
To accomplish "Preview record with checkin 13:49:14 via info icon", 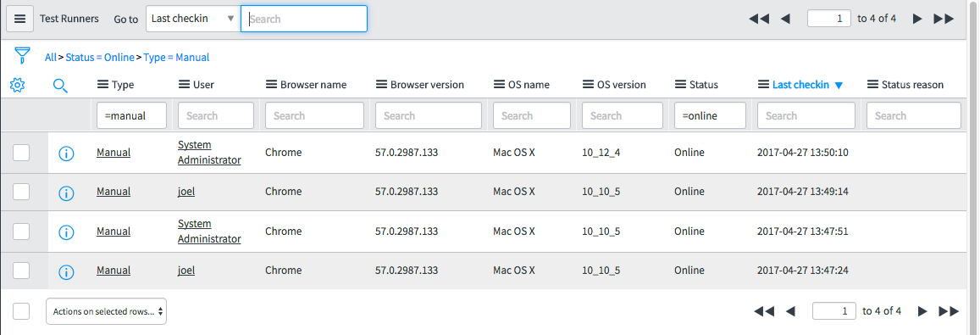I will coord(66,193).
